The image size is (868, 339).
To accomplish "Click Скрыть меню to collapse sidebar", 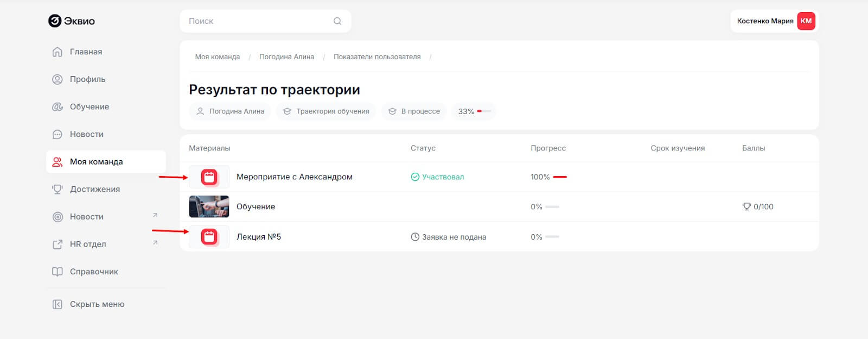I will [x=106, y=304].
